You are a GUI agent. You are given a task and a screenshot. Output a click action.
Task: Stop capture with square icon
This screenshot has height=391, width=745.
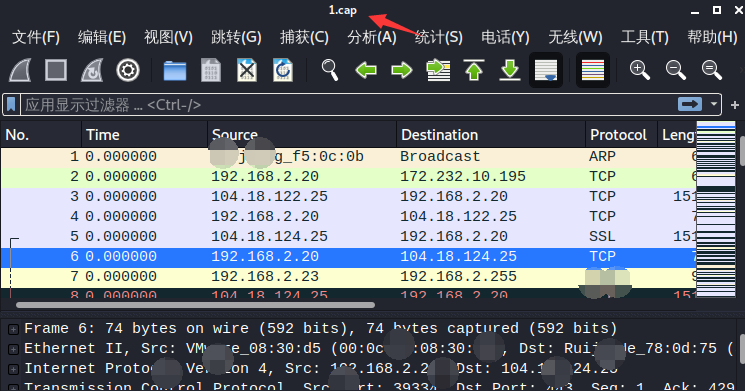click(x=56, y=70)
